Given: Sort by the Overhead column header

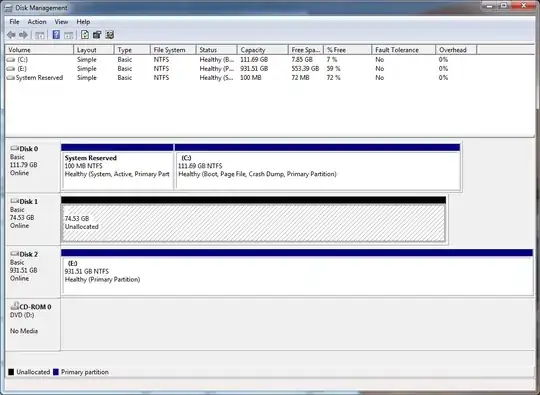Looking at the screenshot, I should point(456,50).
